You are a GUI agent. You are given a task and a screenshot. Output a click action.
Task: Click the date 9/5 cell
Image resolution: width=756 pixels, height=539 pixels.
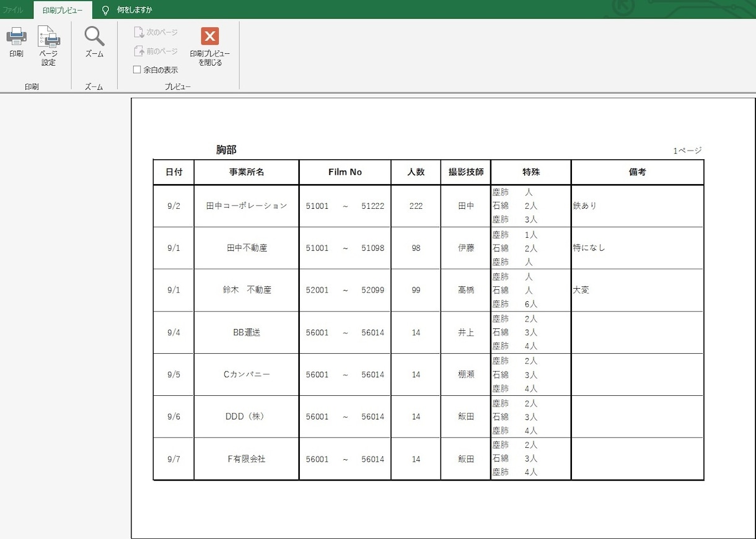point(174,375)
